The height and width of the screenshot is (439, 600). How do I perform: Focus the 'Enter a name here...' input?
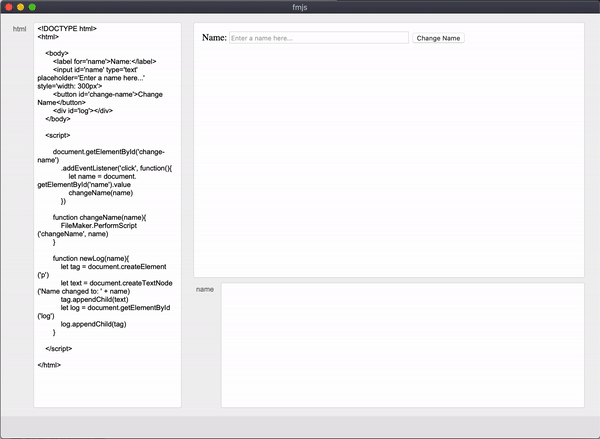tap(319, 38)
